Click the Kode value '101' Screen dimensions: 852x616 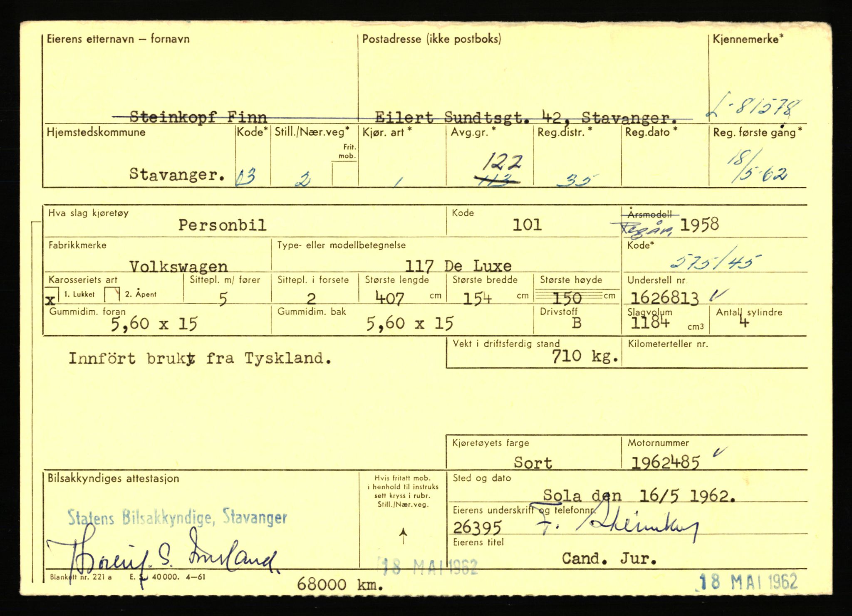[527, 225]
